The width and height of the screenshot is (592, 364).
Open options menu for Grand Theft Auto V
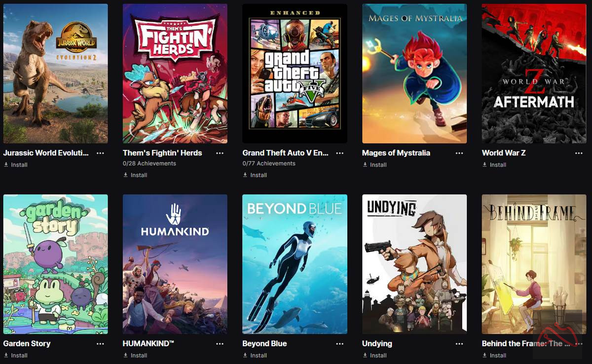pos(340,153)
